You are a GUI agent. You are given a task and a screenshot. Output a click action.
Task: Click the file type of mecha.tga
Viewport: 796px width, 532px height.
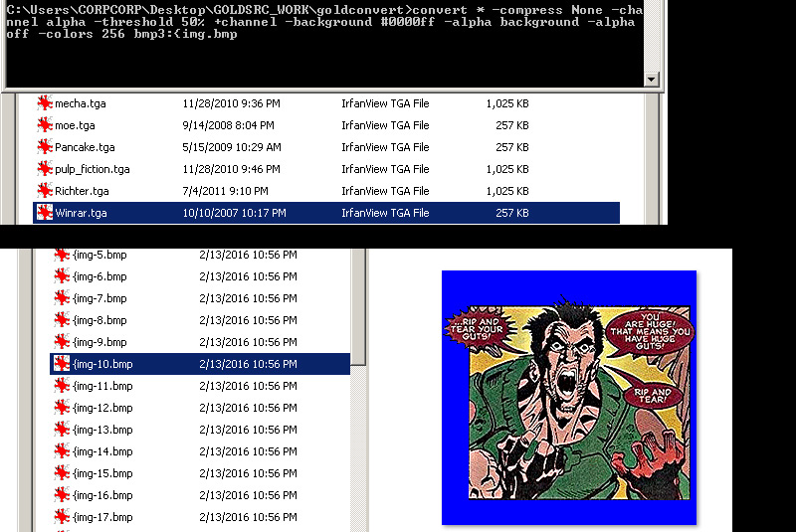point(385,103)
